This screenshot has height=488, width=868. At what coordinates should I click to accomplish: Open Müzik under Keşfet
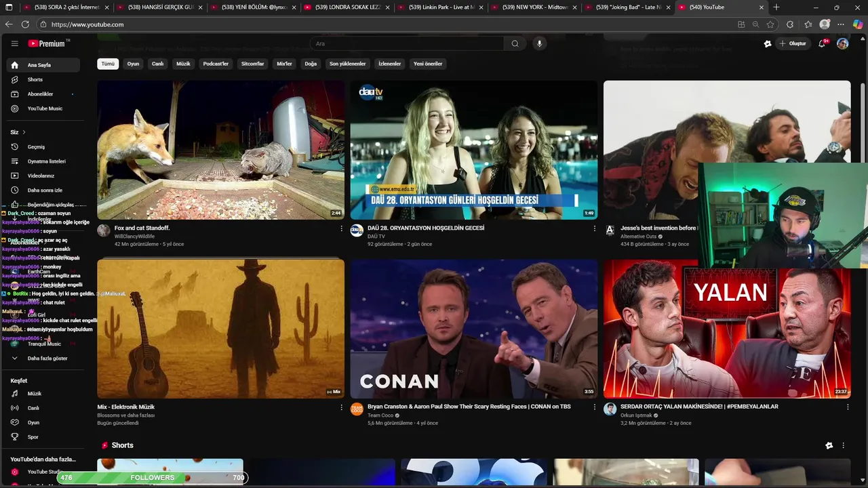[34, 394]
